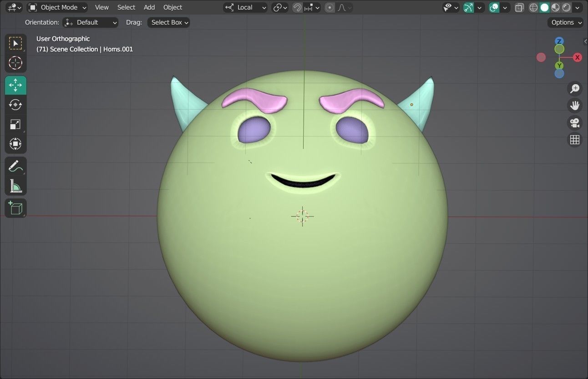
Task: Toggle viewport gizmos visibility
Action: [x=468, y=7]
